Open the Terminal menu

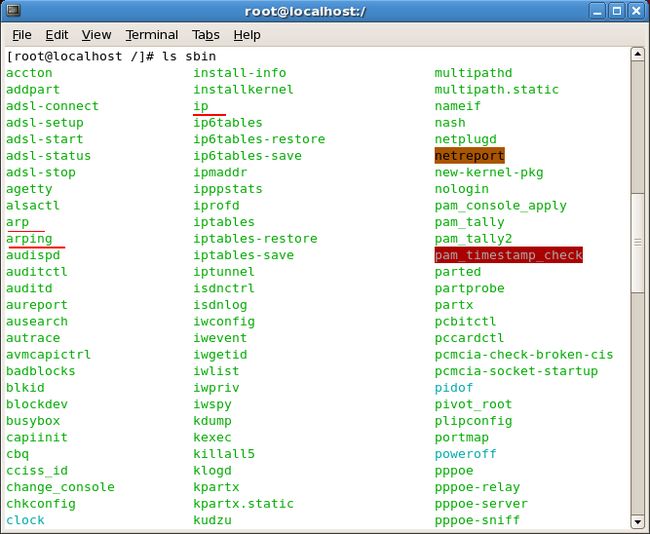pos(152,35)
